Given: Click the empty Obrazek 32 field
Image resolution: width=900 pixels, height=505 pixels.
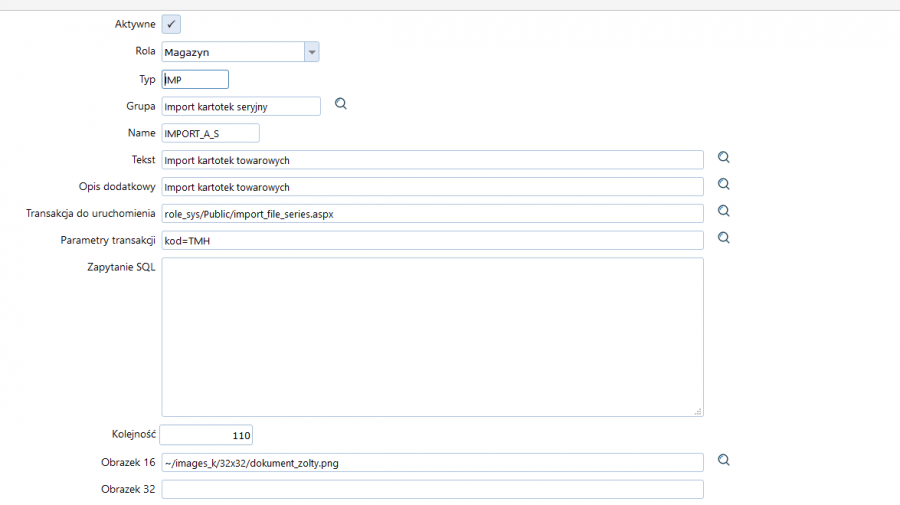Looking at the screenshot, I should tap(432, 490).
